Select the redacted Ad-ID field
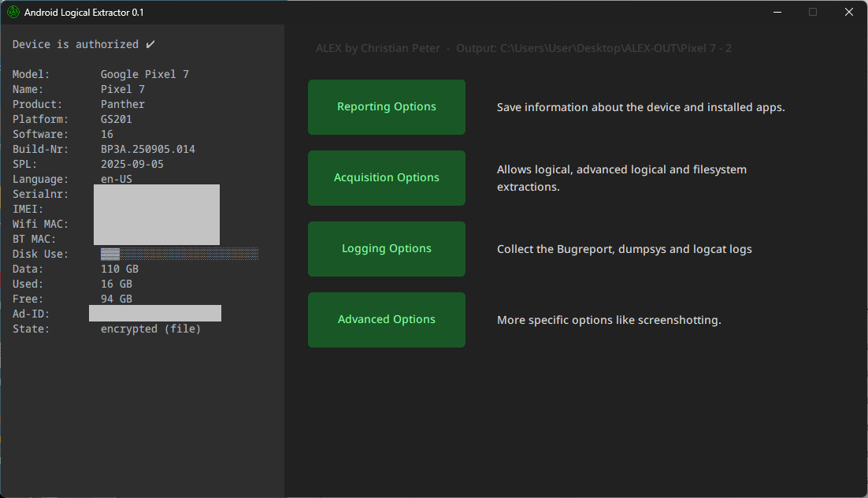 [x=154, y=313]
